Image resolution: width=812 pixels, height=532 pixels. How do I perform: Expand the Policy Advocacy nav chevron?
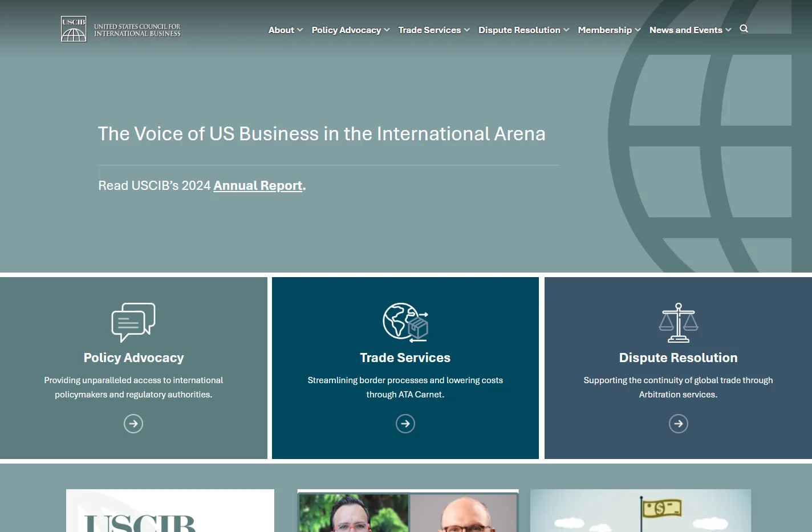387,30
